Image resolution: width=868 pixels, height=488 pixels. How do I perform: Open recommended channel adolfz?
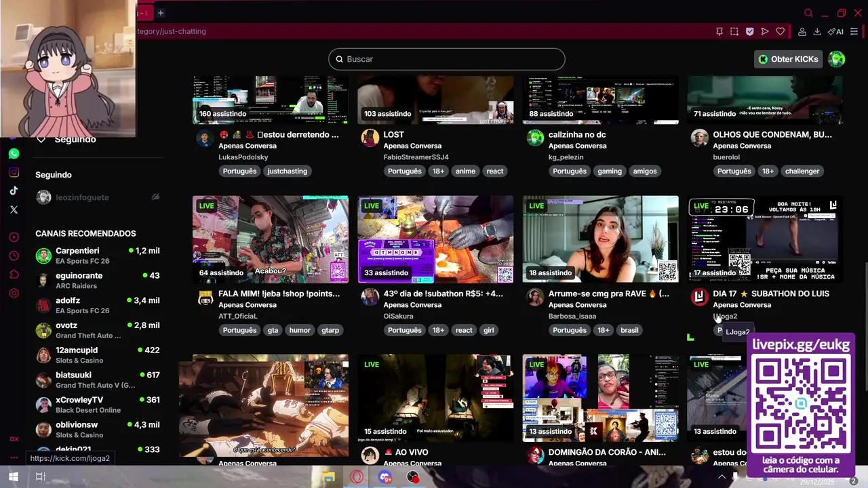point(98,305)
